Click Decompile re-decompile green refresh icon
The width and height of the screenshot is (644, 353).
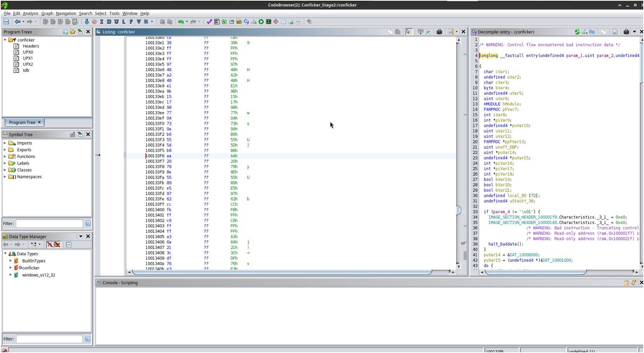coord(577,32)
